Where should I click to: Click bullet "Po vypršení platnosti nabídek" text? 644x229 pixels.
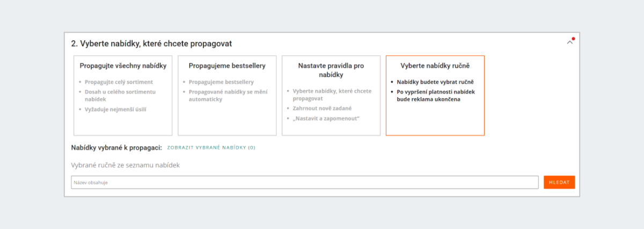point(436,92)
